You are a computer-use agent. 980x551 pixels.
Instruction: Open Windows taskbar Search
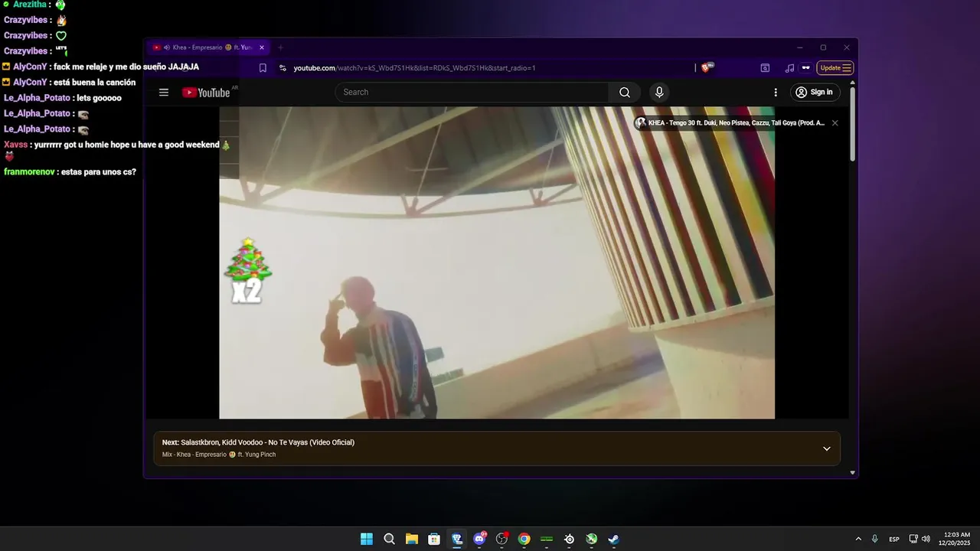(389, 539)
